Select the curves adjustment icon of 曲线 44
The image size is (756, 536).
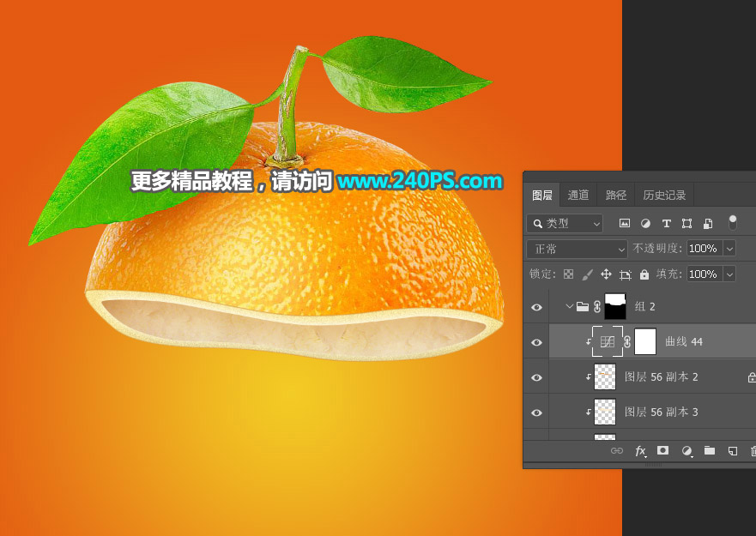(x=607, y=341)
